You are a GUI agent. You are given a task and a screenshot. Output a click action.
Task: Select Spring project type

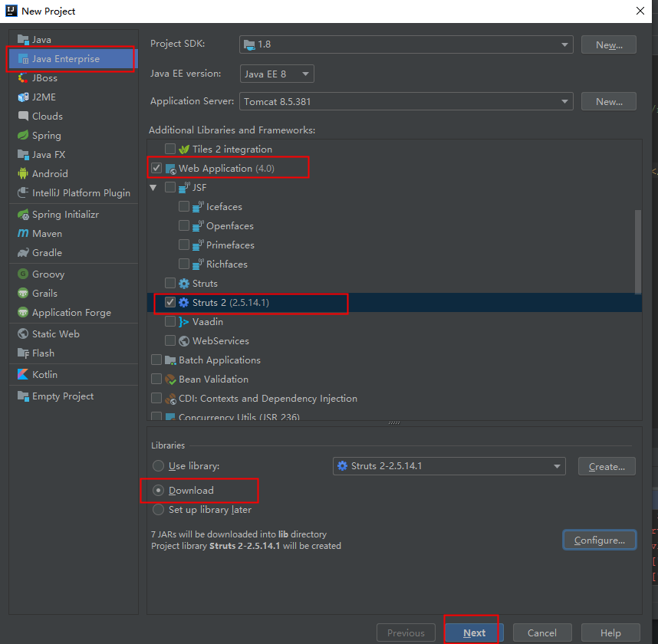tap(74, 136)
